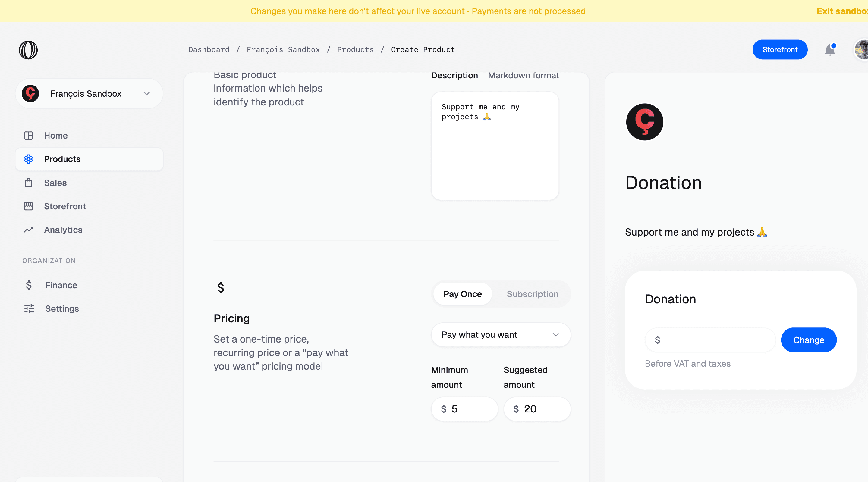Screen dimensions: 868x482
Task: Click the Home layout icon in sidebar
Action: 29,135
